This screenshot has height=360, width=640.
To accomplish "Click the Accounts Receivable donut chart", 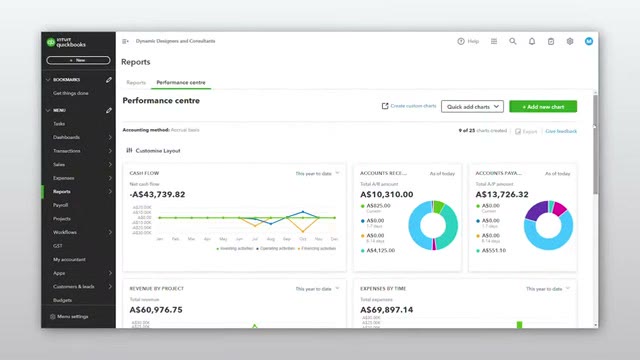I will click(x=433, y=225).
